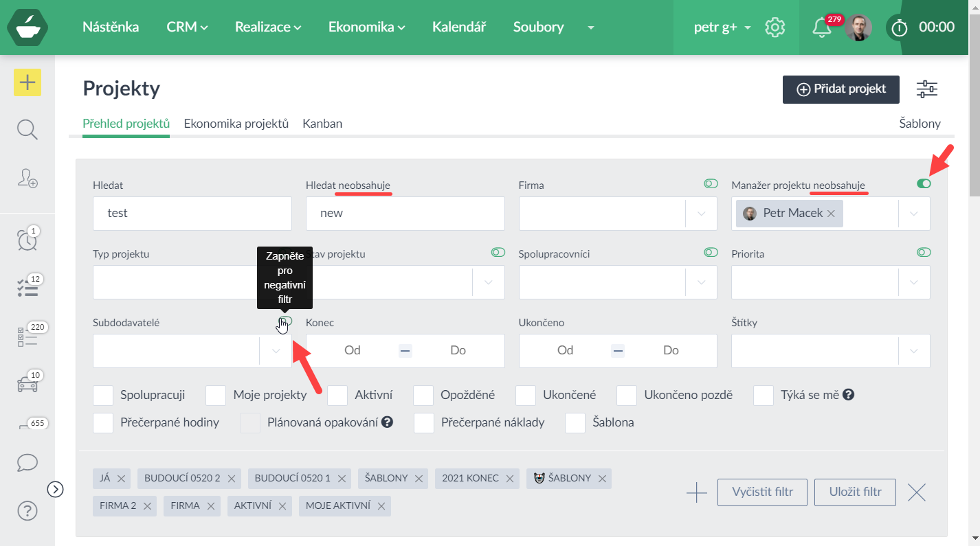Expand the CRM menu in top navigation
This screenshot has height=546, width=980.
[x=187, y=27]
